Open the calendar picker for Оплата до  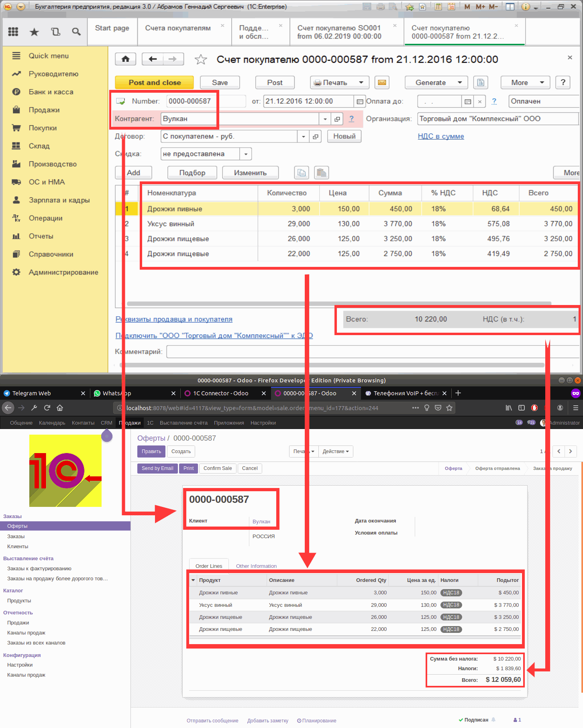click(468, 102)
